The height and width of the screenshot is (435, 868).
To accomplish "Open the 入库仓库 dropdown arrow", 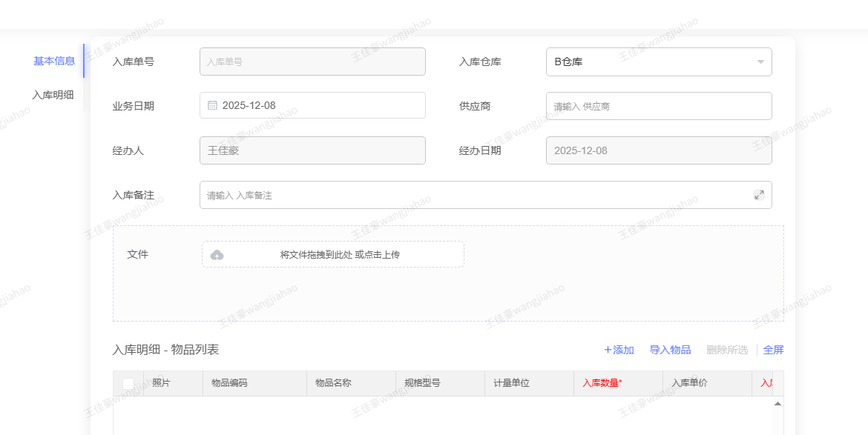I will [x=760, y=62].
